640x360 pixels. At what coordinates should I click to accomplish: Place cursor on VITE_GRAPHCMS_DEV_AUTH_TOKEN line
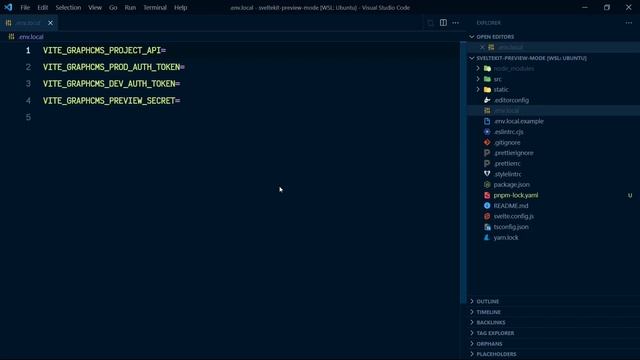[x=111, y=84]
